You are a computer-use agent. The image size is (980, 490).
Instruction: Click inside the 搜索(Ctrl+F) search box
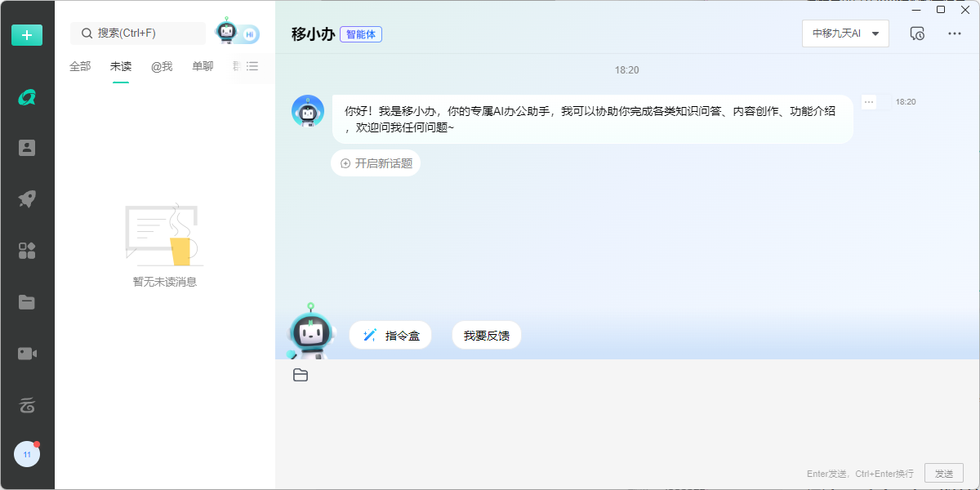click(x=137, y=33)
